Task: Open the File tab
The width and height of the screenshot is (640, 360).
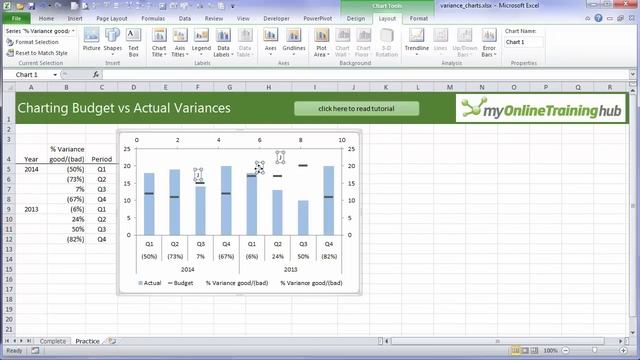Action: [x=16, y=18]
